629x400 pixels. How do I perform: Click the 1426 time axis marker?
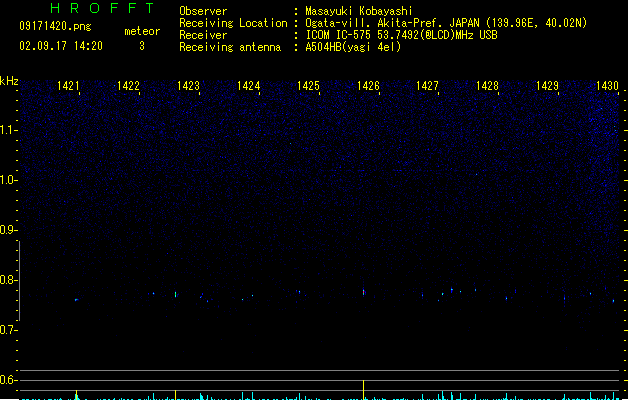point(368,86)
